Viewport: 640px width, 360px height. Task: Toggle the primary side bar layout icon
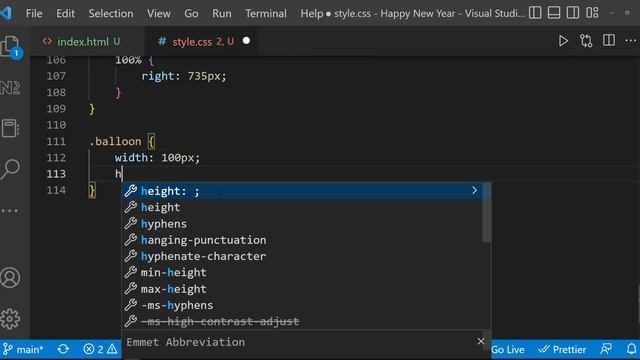[x=535, y=13]
